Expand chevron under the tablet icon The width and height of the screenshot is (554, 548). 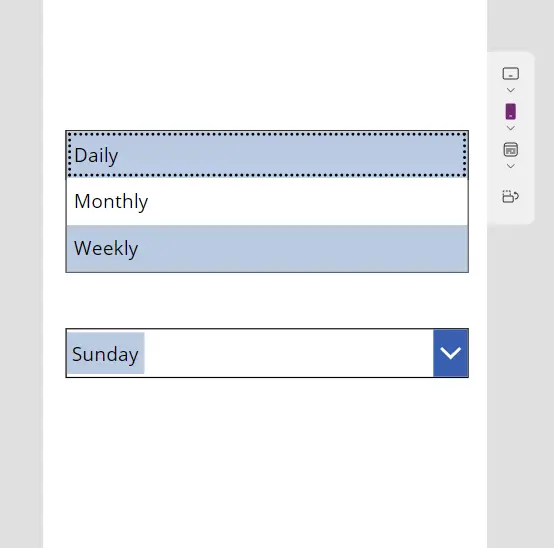[511, 90]
